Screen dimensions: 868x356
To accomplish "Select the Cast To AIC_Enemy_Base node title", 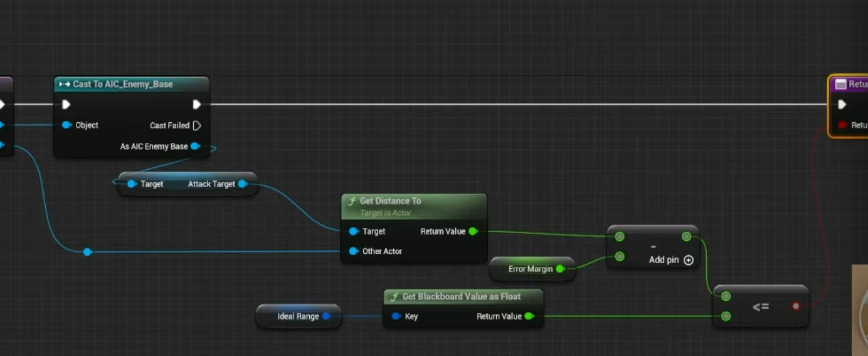I will [122, 84].
